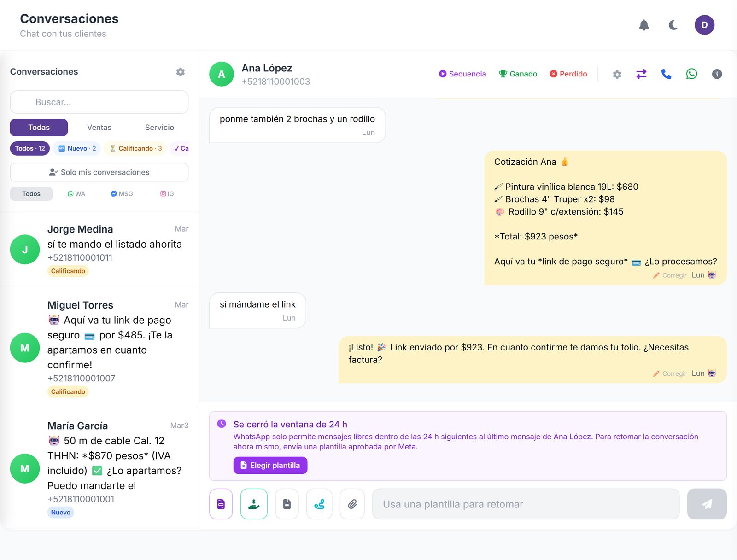
Task: Filter by Calificando · 3 chip
Action: 135,148
